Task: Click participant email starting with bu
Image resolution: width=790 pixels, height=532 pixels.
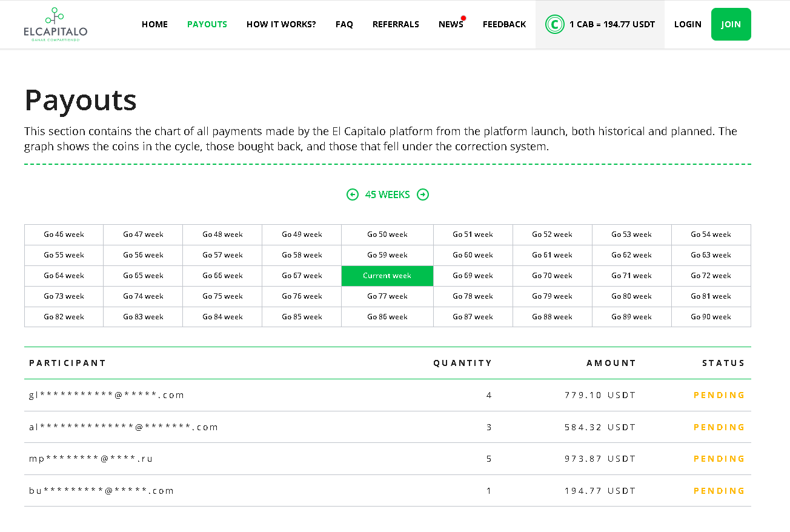Action: 101,491
